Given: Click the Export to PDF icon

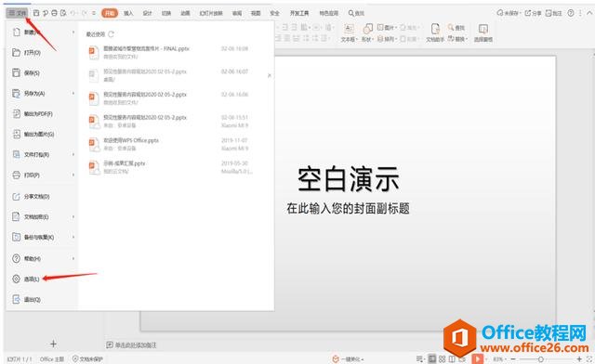Looking at the screenshot, I should point(17,113).
